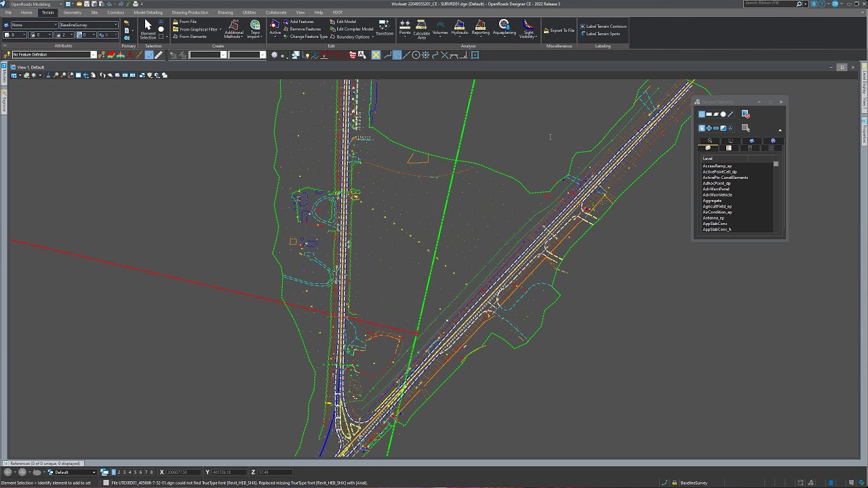Screen dimensions: 868x488
Task: Open the No Feature Definition dropdown
Action: tap(94, 55)
